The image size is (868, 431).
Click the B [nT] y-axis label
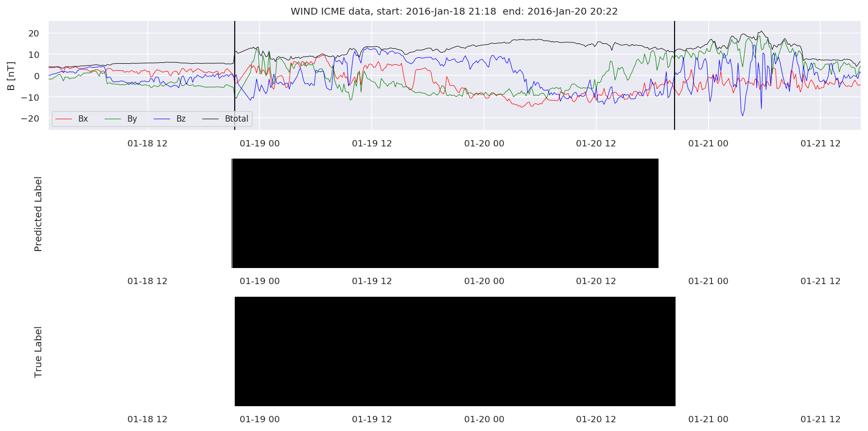point(11,76)
